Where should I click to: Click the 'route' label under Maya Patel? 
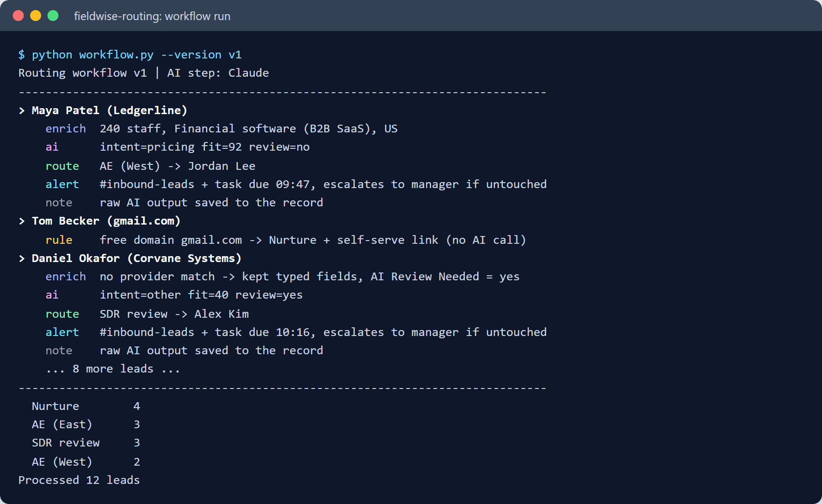62,166
